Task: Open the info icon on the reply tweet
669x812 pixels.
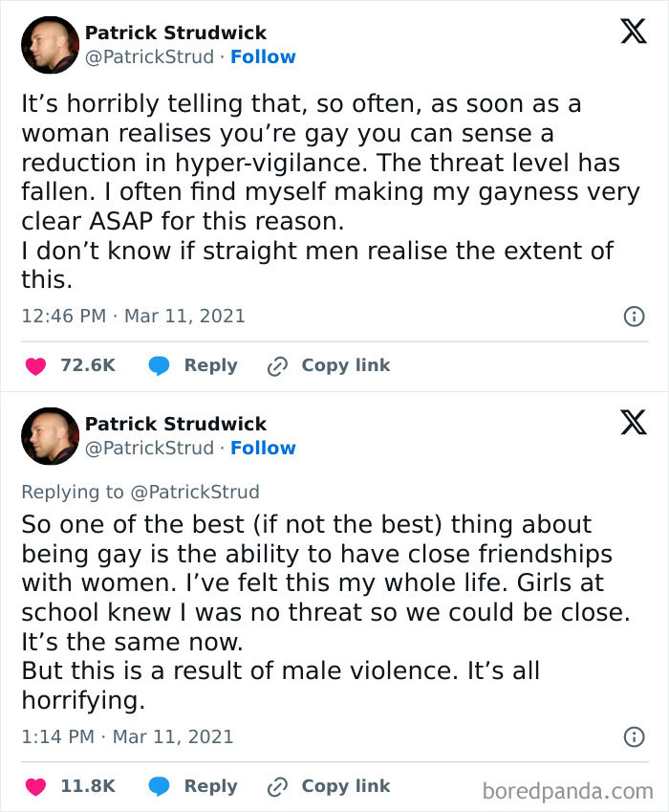Action: tap(634, 736)
